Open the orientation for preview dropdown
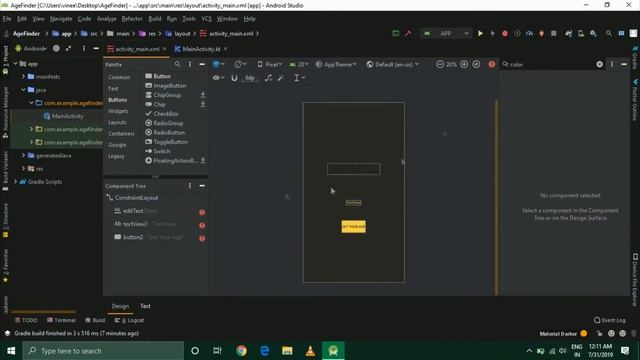Image resolution: width=640 pixels, height=360 pixels. 240,64
